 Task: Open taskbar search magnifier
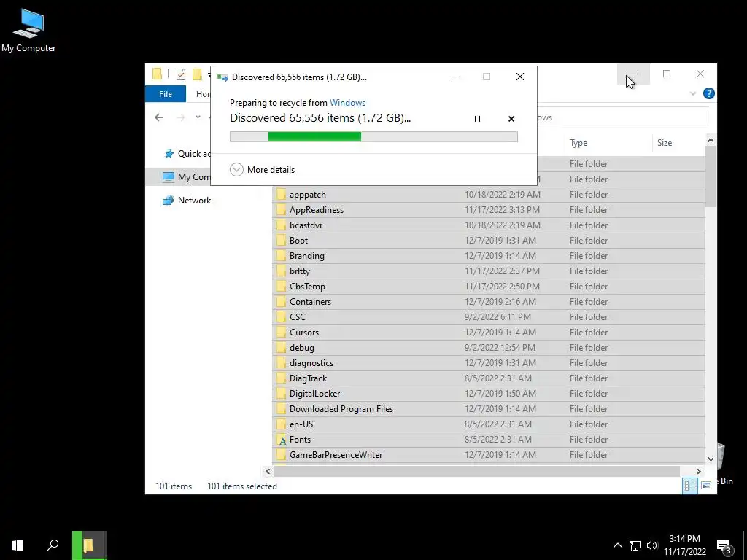[x=53, y=545]
